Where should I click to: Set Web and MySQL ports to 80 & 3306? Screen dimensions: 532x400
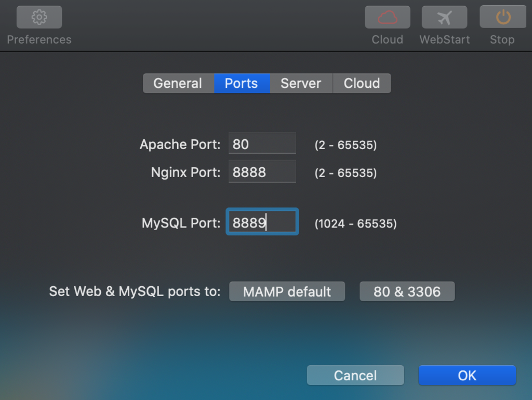pyautogui.click(x=407, y=291)
